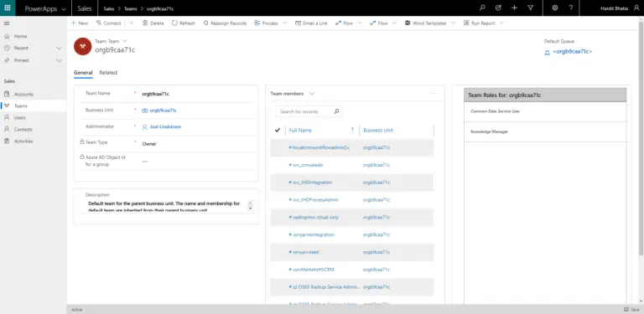Open the xsrvjarvisintegration member
Image resolution: width=644 pixels, height=314 pixels.
pyautogui.click(x=311, y=235)
